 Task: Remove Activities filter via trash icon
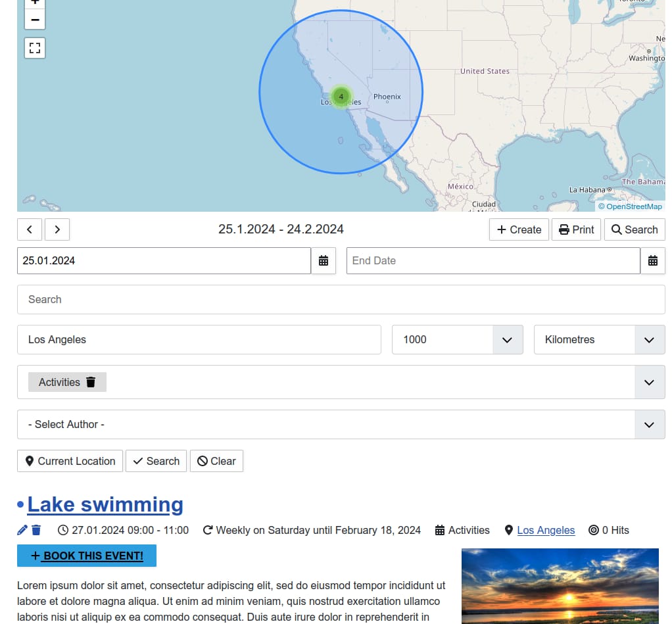(91, 382)
